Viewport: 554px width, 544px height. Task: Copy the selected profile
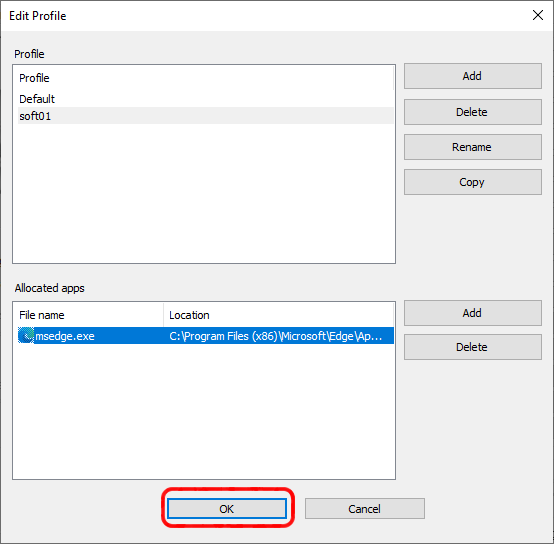coord(472,182)
